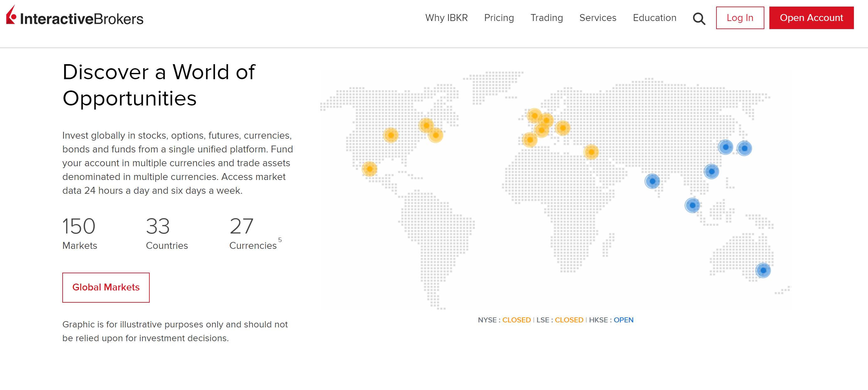
Task: Click the illustrative purposes disclaimer text
Action: 175,331
